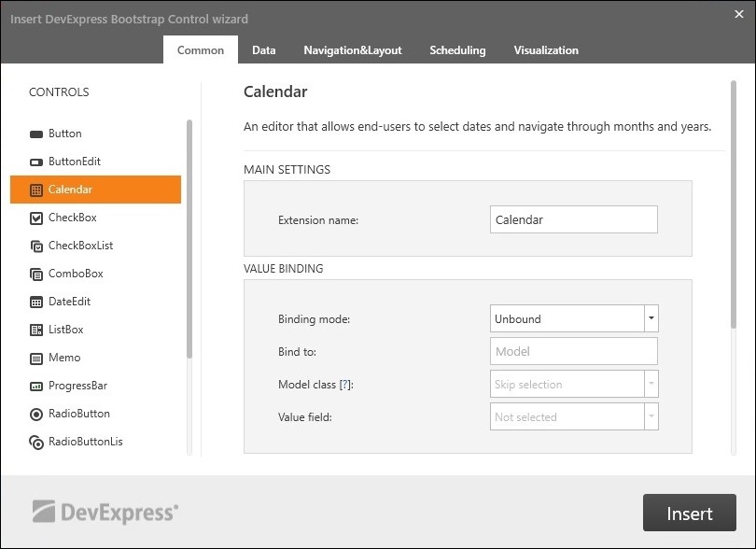Select ListBox in the controls list

[x=95, y=330]
